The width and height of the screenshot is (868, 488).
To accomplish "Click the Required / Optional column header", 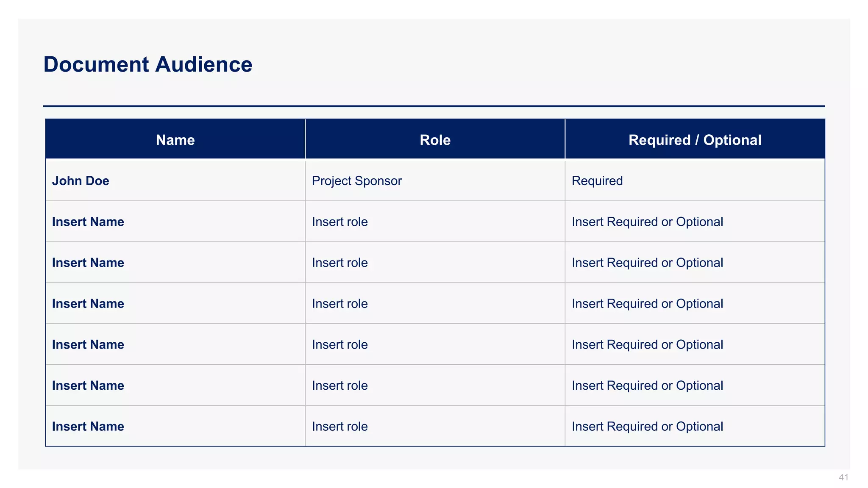I will [x=695, y=140].
